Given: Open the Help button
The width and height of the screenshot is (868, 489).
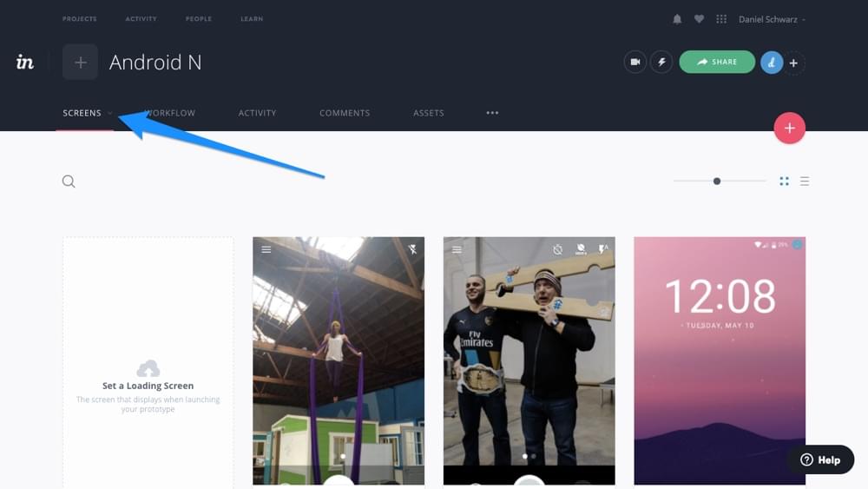Looking at the screenshot, I should (820, 459).
